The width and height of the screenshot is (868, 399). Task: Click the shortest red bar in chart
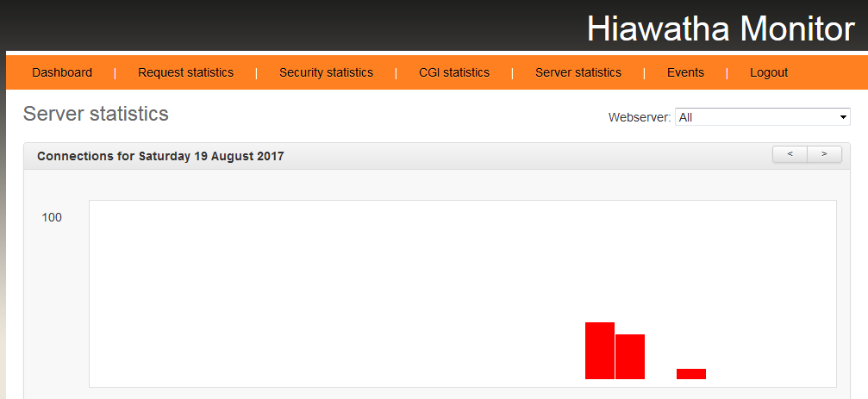click(690, 373)
